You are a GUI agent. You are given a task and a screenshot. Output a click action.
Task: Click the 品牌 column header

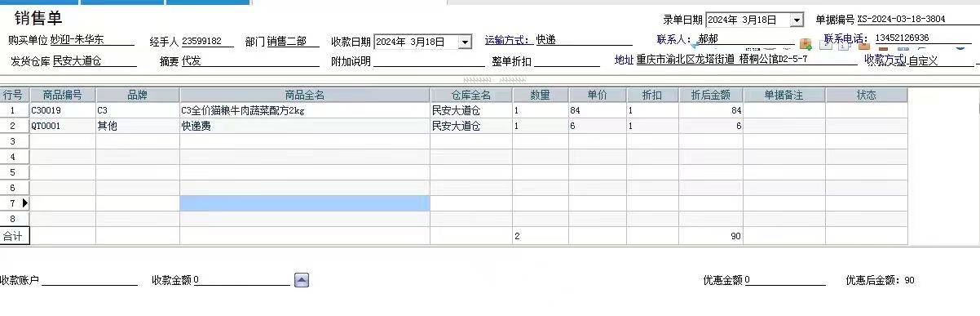tap(138, 95)
